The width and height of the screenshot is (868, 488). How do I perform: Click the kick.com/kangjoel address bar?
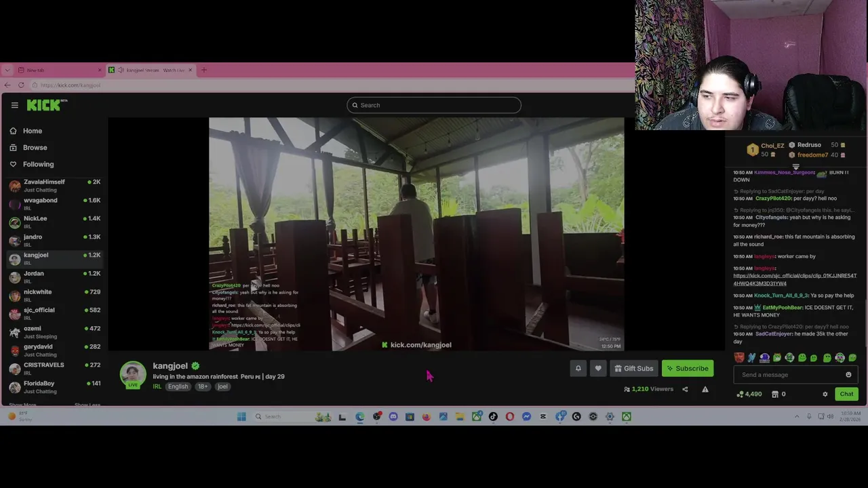332,85
